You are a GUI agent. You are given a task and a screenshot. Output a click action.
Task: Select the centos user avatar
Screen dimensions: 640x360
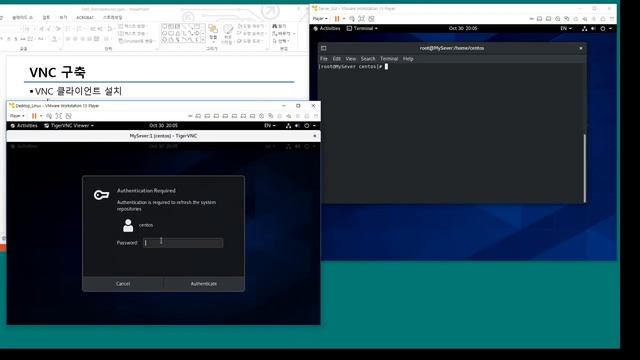pos(128,225)
